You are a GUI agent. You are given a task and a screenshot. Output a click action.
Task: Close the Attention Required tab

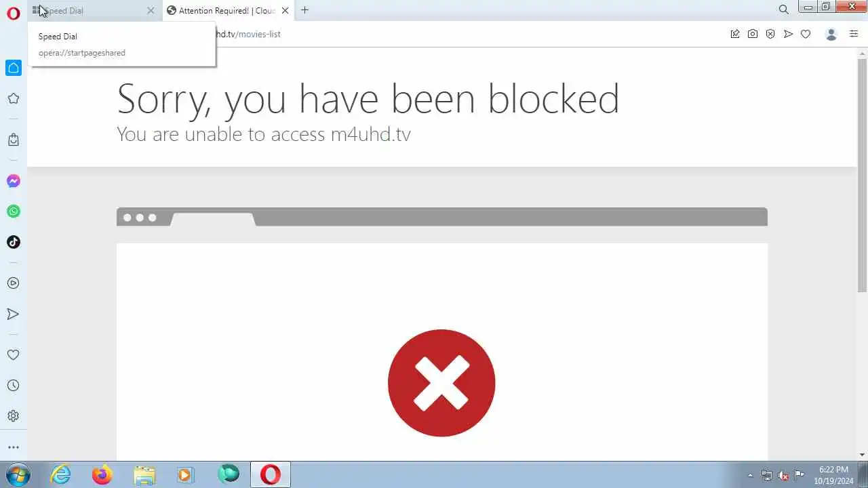coord(285,10)
